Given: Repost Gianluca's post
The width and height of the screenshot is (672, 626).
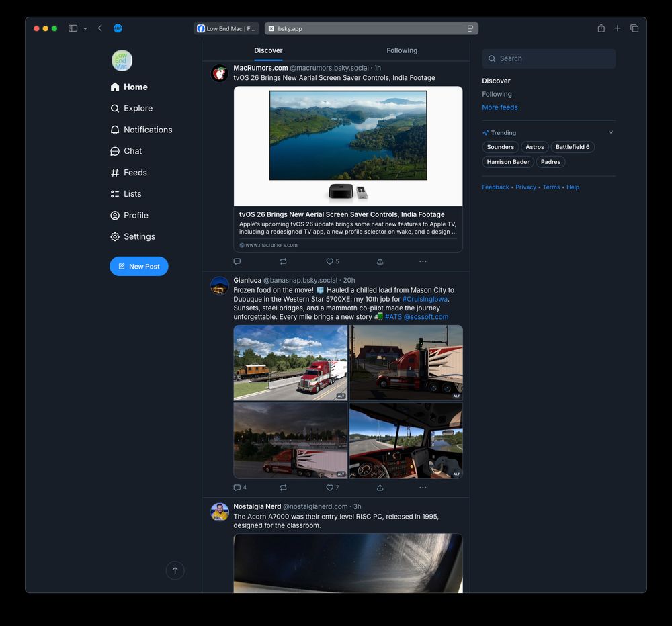Looking at the screenshot, I should coord(284,488).
